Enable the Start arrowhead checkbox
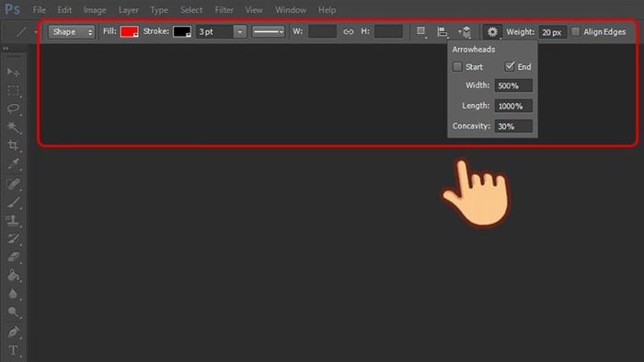The width and height of the screenshot is (644, 362). tap(457, 66)
